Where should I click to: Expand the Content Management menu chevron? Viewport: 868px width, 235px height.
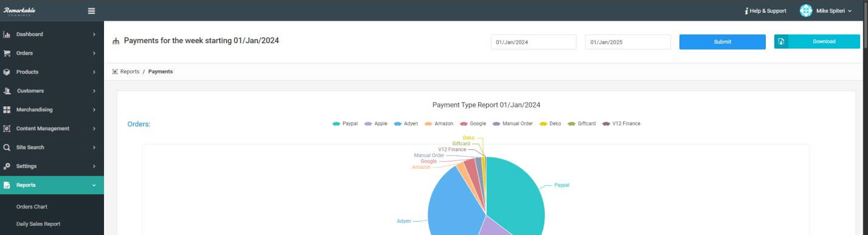point(94,129)
